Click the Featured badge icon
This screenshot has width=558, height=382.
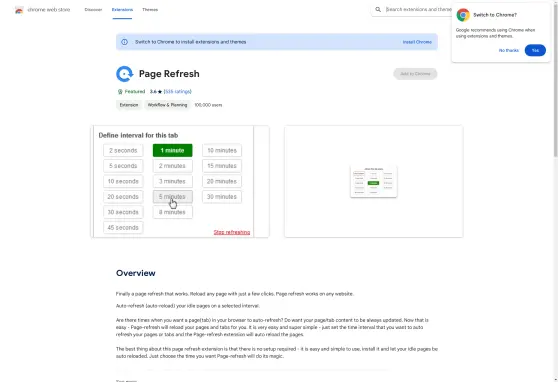coord(120,91)
